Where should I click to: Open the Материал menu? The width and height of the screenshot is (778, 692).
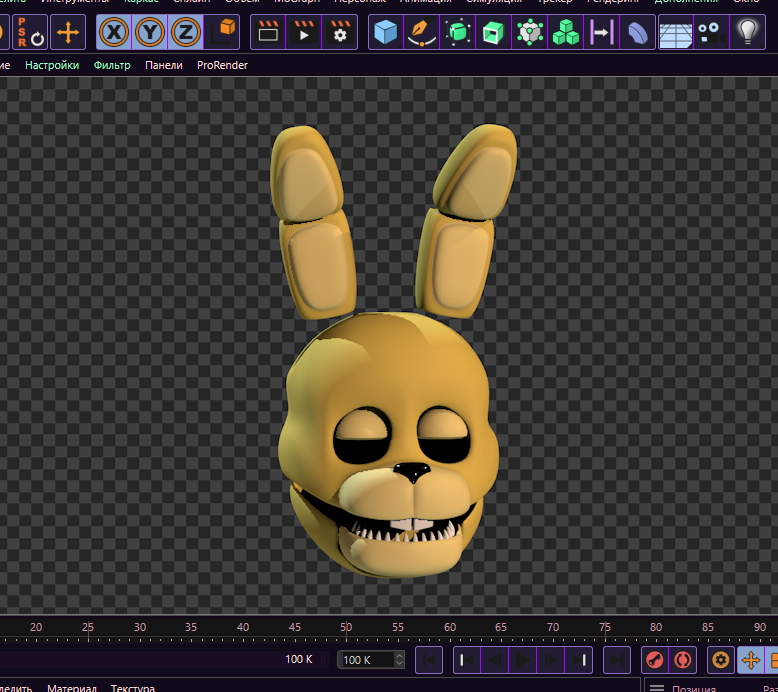[71, 688]
